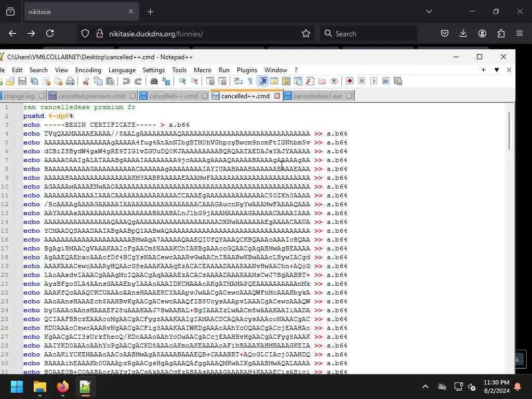Viewport: 532px width, 399px height.
Task: Open the View menu
Action: tap(61, 70)
